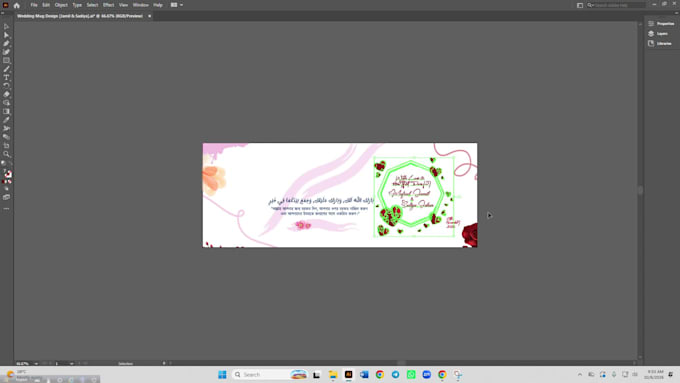Click the Fill color box
The height and width of the screenshot is (383, 680).
tap(6, 172)
